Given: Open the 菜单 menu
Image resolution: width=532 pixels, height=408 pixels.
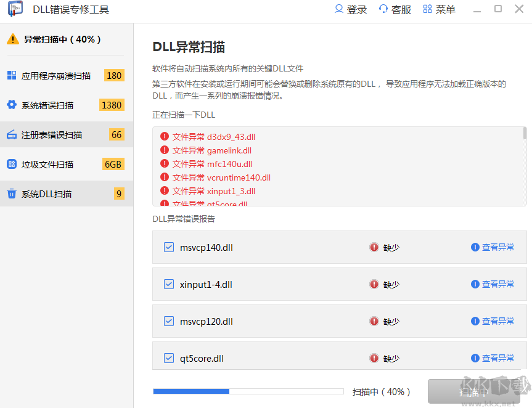Looking at the screenshot, I should point(439,9).
